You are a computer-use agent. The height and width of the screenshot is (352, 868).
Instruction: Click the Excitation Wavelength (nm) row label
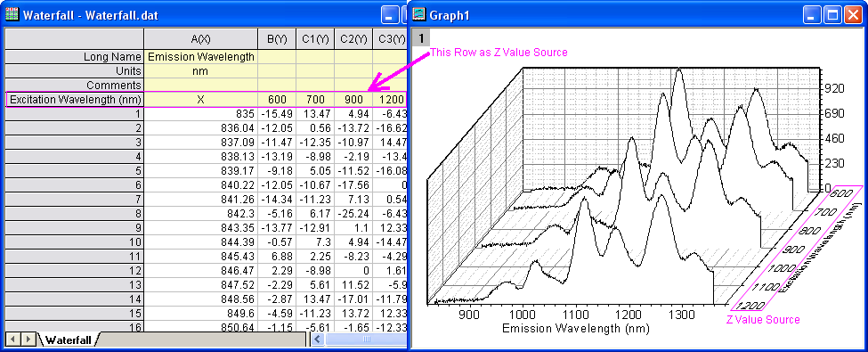74,99
